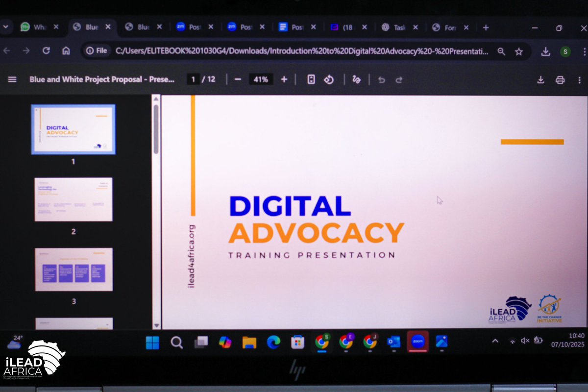Open the Chrome icon with E badge
This screenshot has width=588, height=392.
pos(346,341)
